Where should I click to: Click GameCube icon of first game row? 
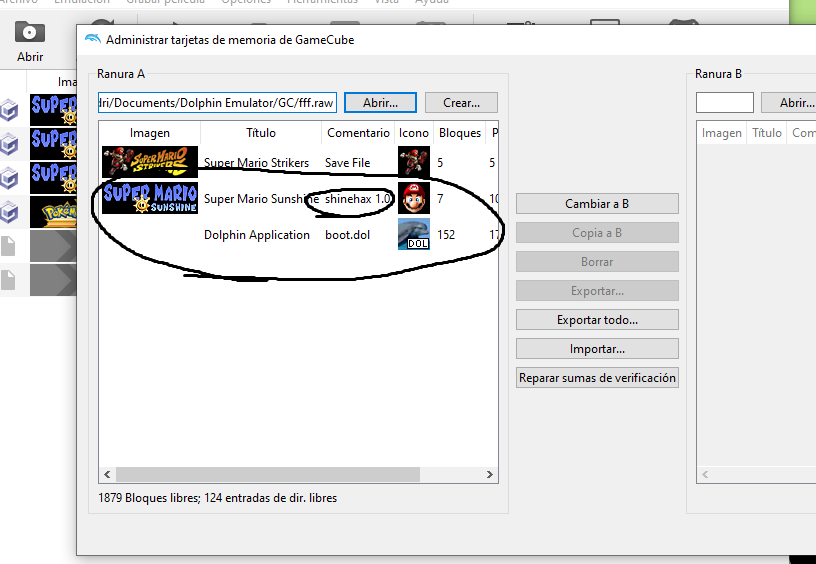pyautogui.click(x=9, y=110)
